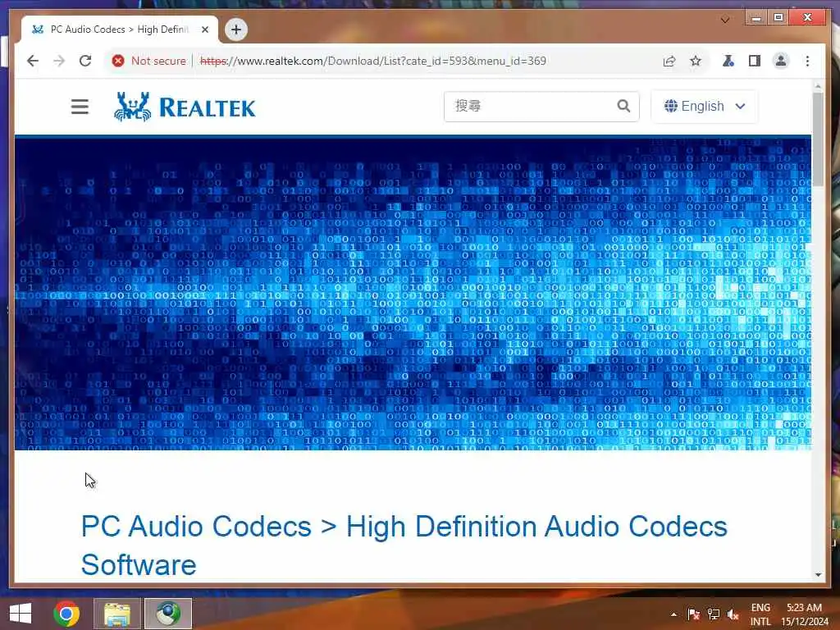Open network status tray icon
This screenshot has height=630, width=840.
[713, 614]
